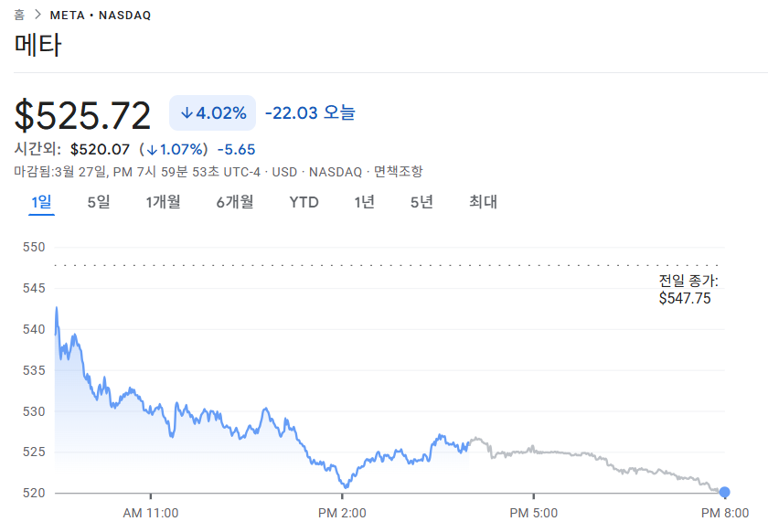Click the down arrow in the 4.02% badge
This screenshot has width=768, height=532.
187,113
